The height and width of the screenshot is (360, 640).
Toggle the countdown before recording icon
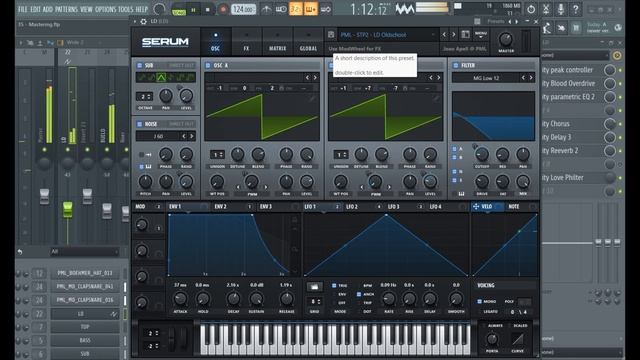coord(296,9)
